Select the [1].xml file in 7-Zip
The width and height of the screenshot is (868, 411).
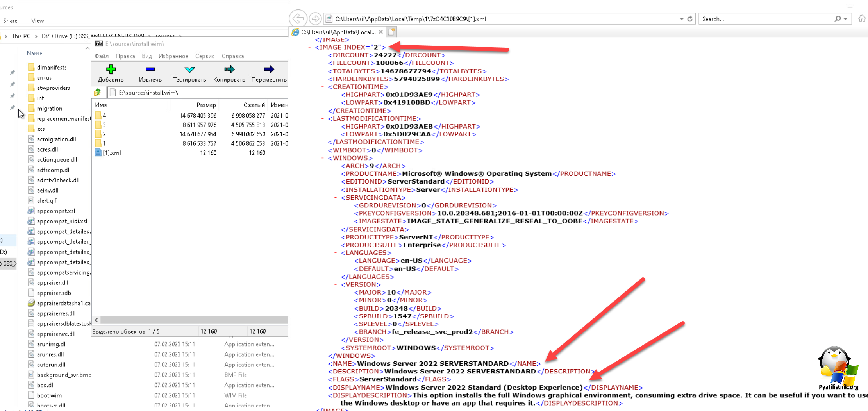coord(112,153)
